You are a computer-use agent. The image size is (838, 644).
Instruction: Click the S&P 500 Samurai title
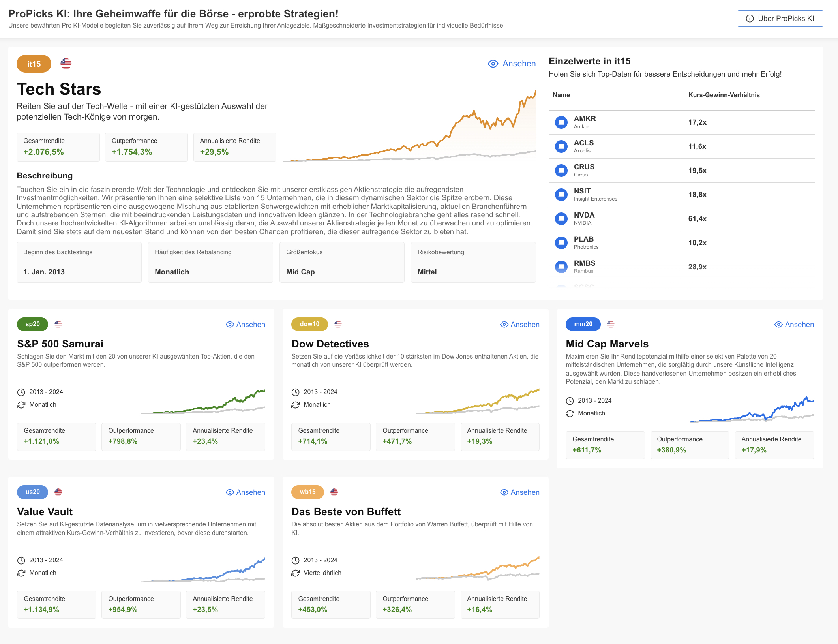pyautogui.click(x=60, y=344)
